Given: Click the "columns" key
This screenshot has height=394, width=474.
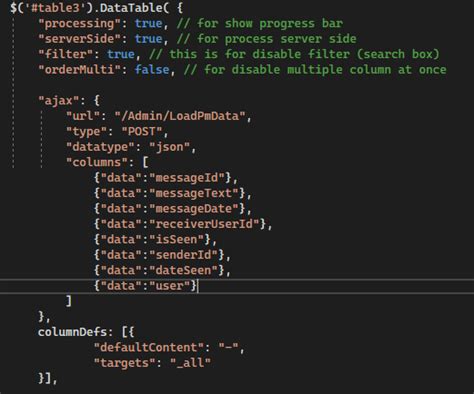Looking at the screenshot, I should point(97,162).
